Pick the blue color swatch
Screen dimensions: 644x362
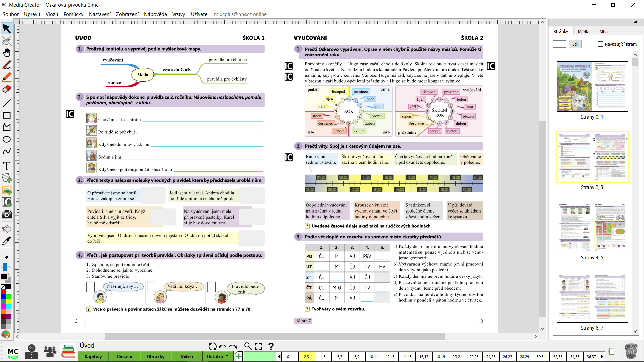[x=3, y=297]
